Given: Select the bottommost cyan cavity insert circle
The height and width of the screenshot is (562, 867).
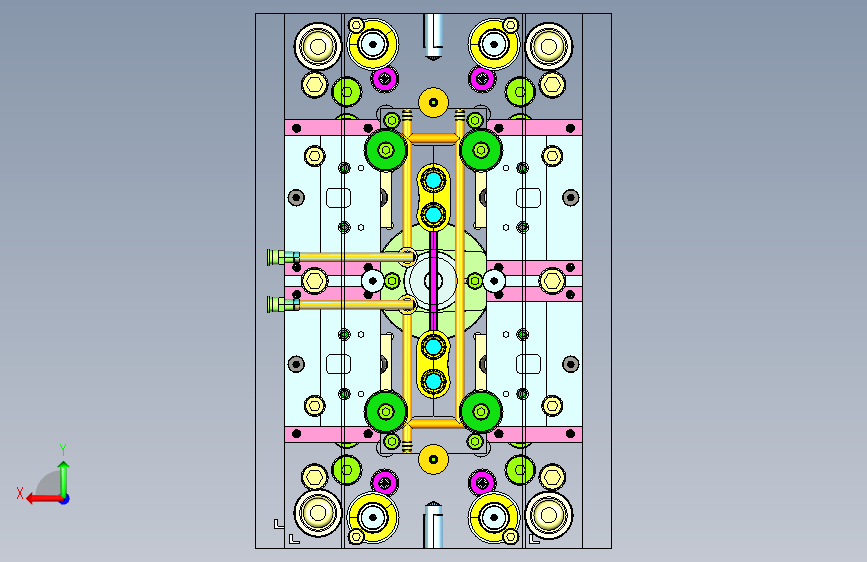Looking at the screenshot, I should tap(434, 381).
